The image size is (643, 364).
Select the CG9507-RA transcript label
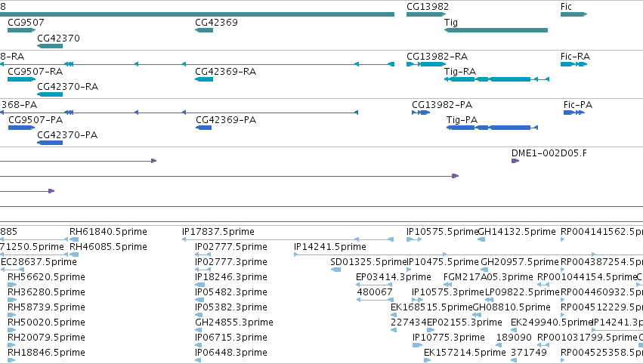click(x=36, y=71)
